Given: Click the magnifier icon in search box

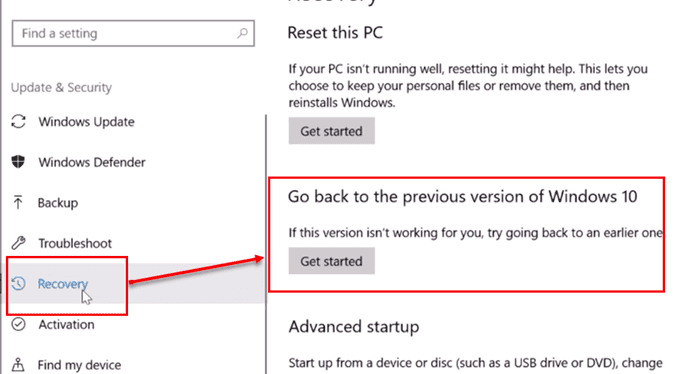Looking at the screenshot, I should point(242,33).
